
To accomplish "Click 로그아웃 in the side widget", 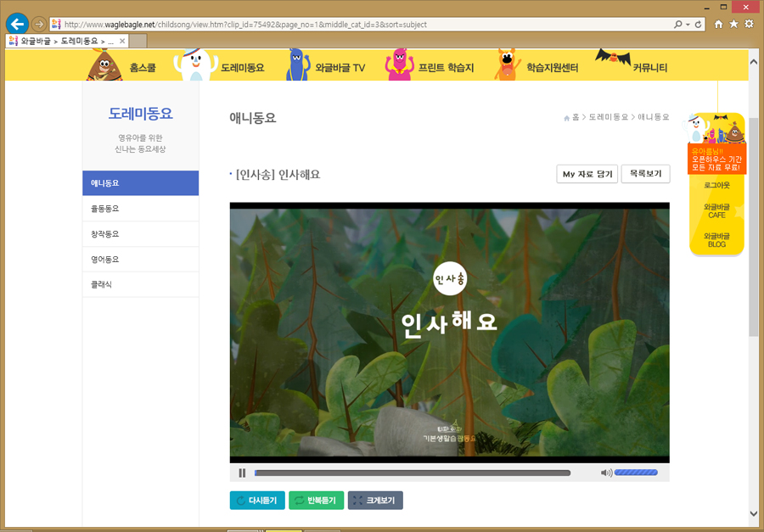I will pyautogui.click(x=716, y=185).
